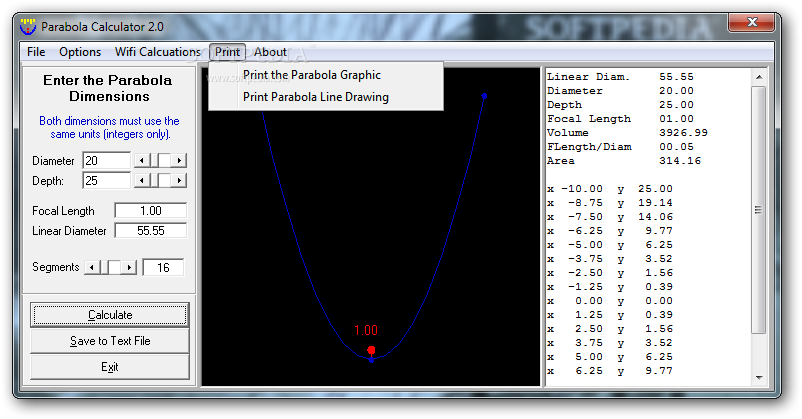Click the Area 314.16 line in results

624,161
